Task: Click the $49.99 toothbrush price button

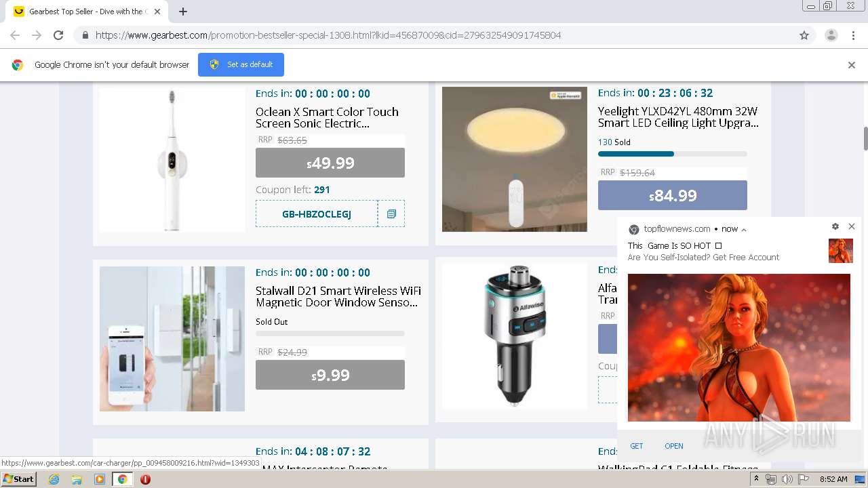Action: pos(330,163)
